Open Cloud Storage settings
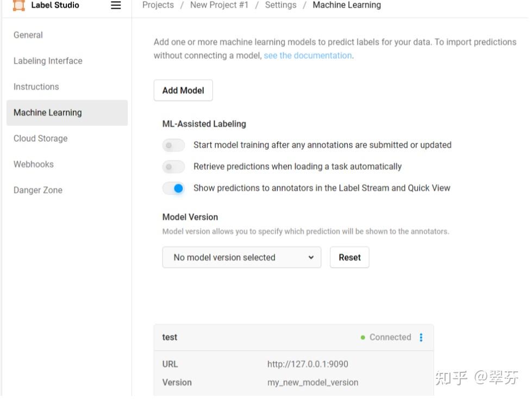Screen dimensions: 532x399 click(x=41, y=138)
